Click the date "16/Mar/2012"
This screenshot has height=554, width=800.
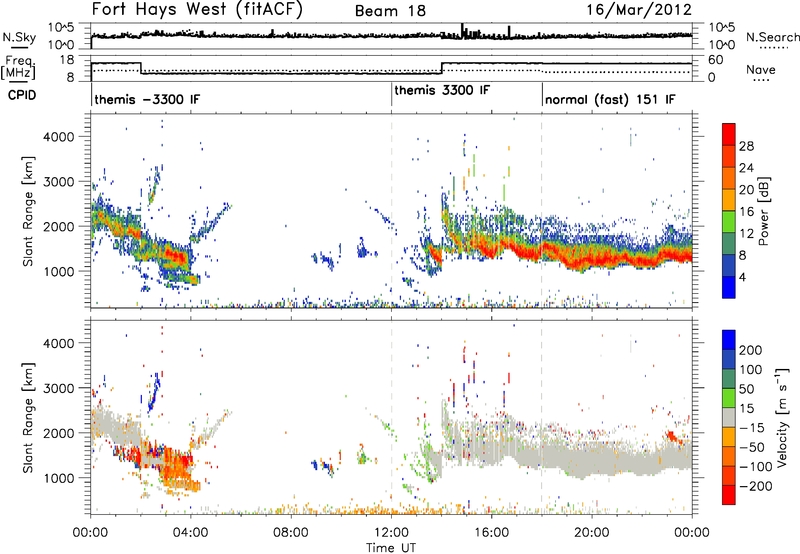[x=639, y=10]
